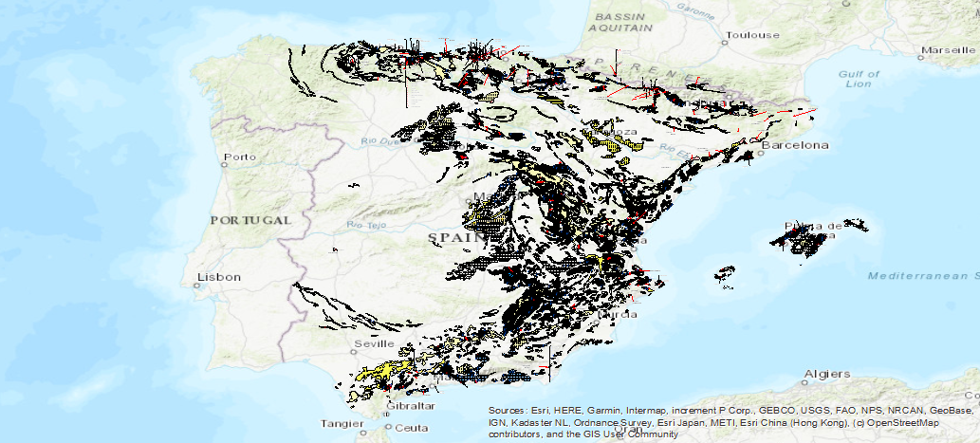Screen dimensions: 980x443
Task: Select the yellow polygon near Seville
Action: point(379,371)
